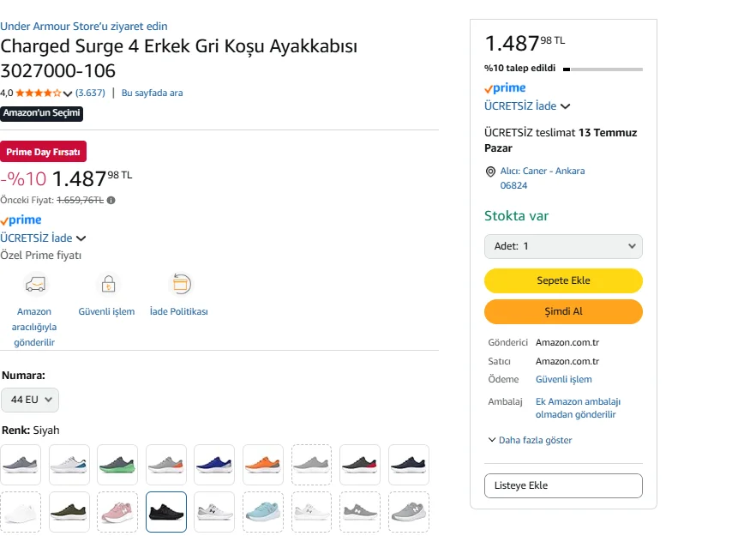Visit the Under Armour Store link
This screenshot has width=756, height=536.
pyautogui.click(x=84, y=27)
